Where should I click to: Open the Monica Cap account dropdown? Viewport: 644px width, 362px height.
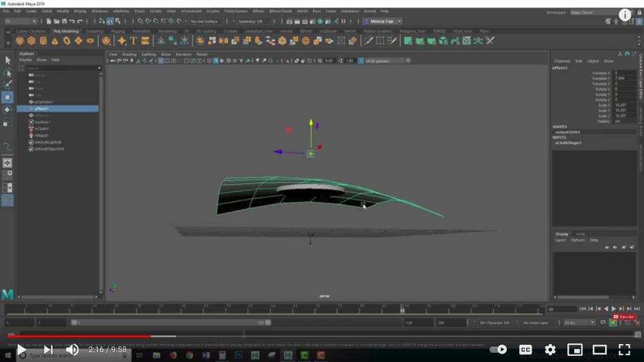coord(383,22)
